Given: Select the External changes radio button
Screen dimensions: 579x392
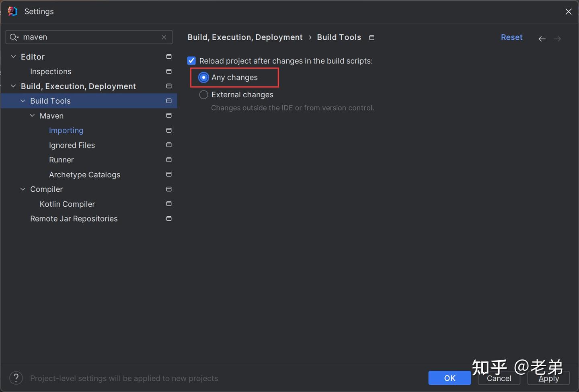Looking at the screenshot, I should (204, 95).
